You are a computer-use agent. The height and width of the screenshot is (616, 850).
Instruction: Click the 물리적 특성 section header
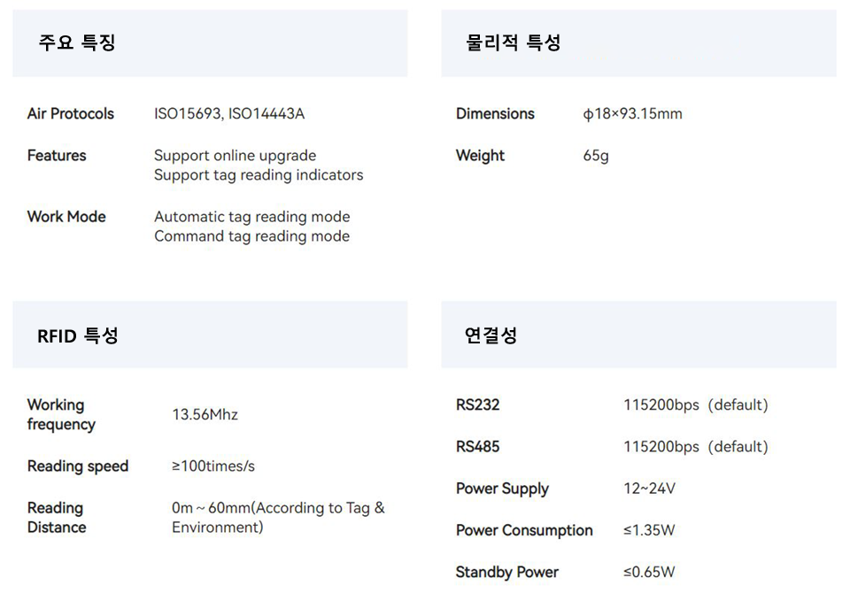click(x=514, y=42)
